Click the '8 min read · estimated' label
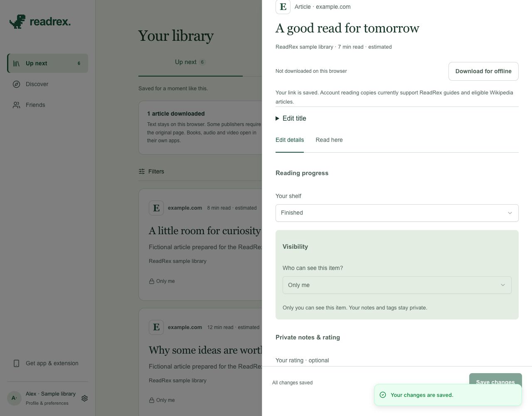Image resolution: width=532 pixels, height=416 pixels. point(232,208)
